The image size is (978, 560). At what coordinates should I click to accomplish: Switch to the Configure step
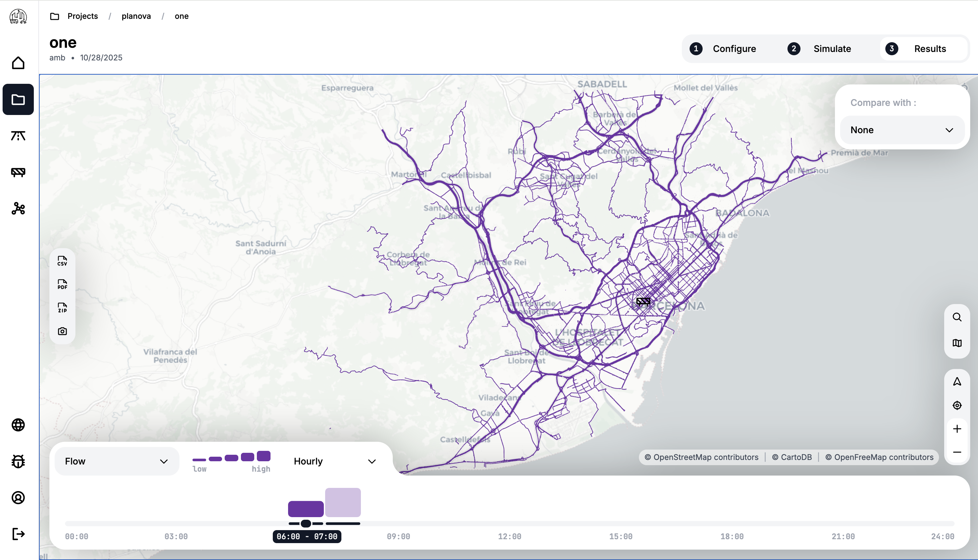coord(723,49)
